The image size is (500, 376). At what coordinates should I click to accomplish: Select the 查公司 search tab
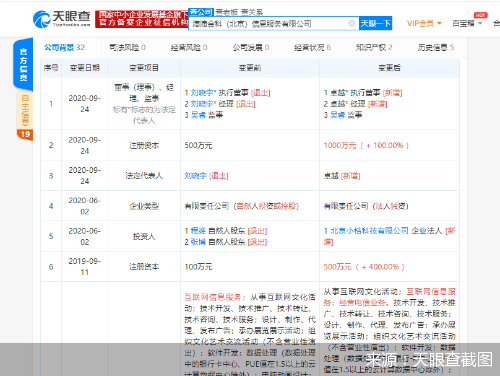(201, 12)
